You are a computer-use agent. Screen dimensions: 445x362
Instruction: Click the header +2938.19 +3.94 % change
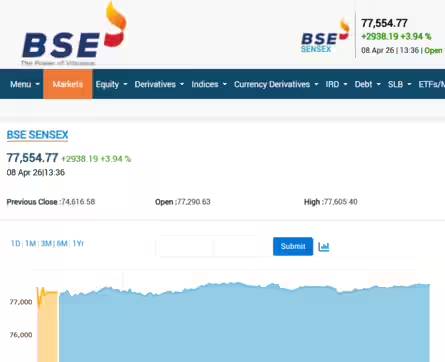point(396,36)
